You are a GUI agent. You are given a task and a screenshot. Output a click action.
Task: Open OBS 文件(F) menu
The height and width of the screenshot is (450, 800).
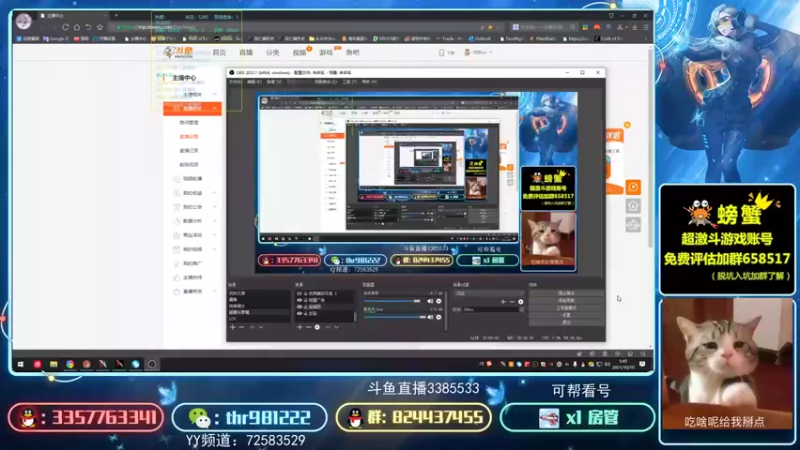(235, 82)
